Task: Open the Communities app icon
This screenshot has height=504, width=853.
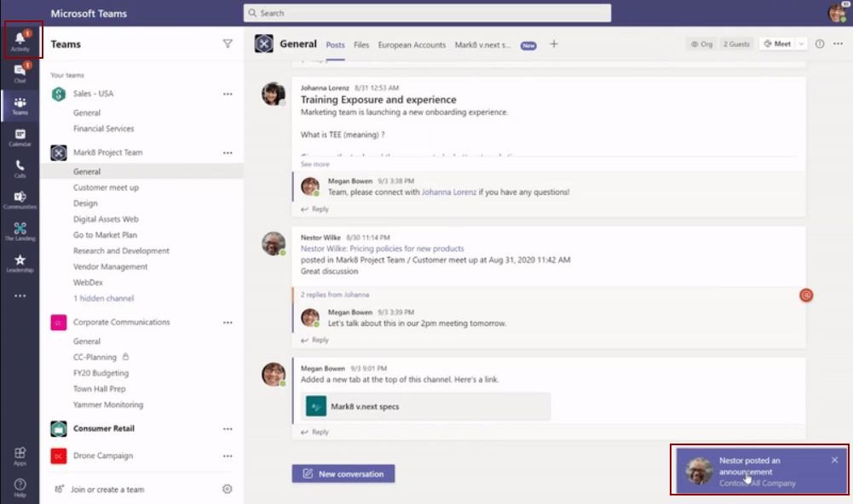Action: point(20,199)
